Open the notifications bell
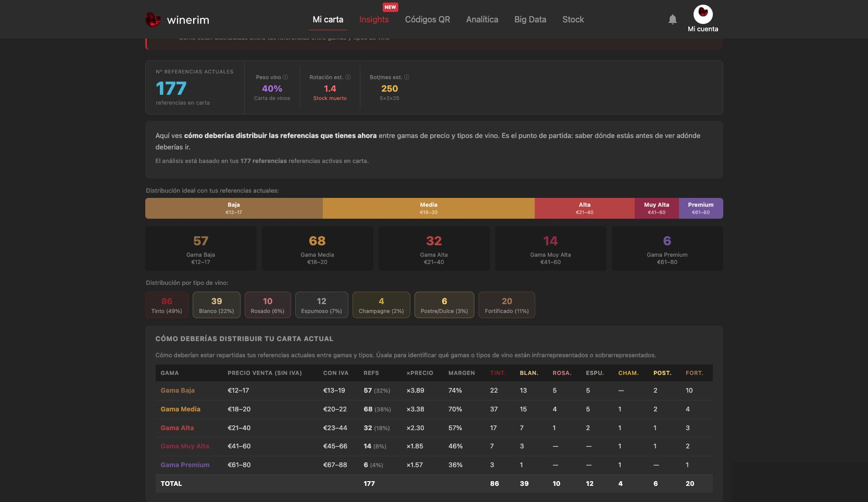The height and width of the screenshot is (502, 868). [673, 19]
